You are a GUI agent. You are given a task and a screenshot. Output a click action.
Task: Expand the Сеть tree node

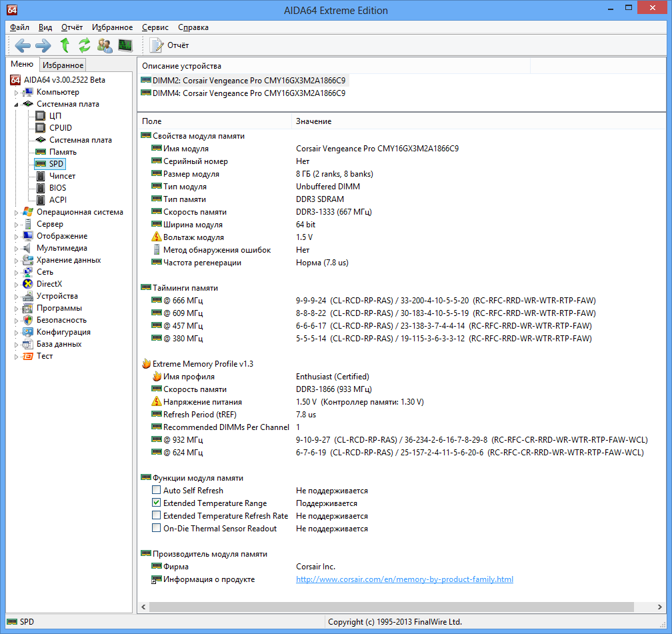click(16, 273)
